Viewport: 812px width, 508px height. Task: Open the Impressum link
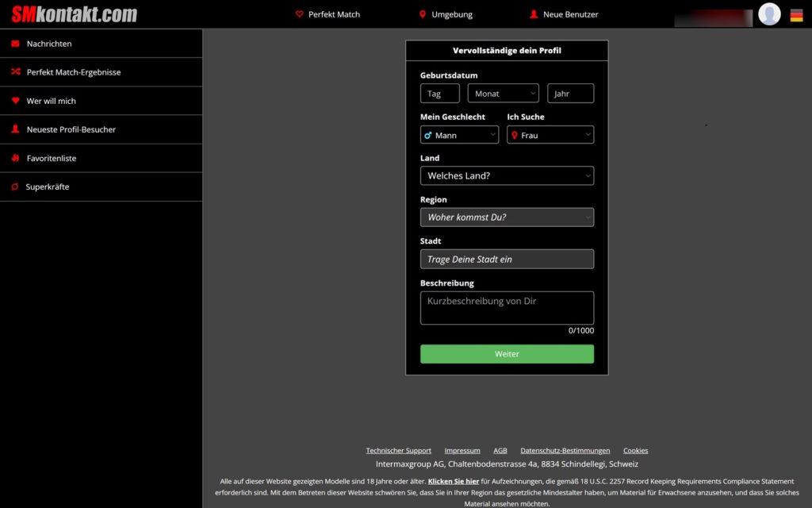[462, 451]
